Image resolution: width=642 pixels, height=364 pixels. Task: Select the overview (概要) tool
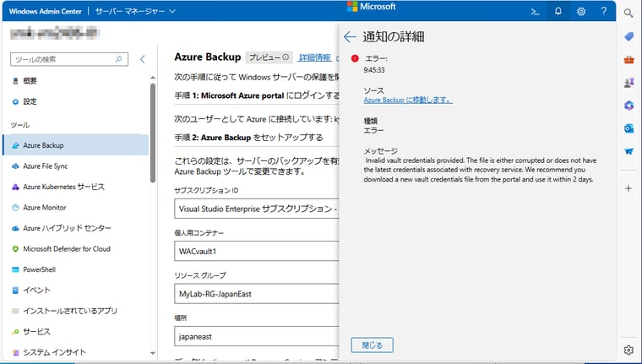click(76, 81)
